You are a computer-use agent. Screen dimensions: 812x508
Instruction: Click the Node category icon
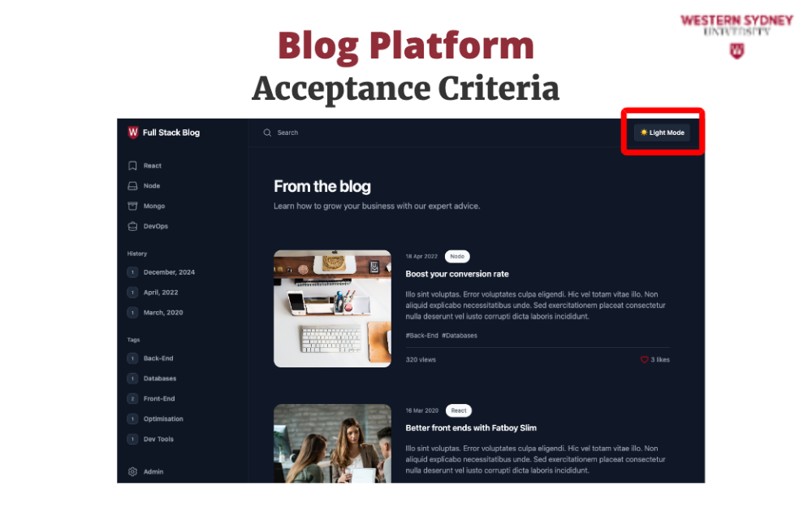[132, 185]
